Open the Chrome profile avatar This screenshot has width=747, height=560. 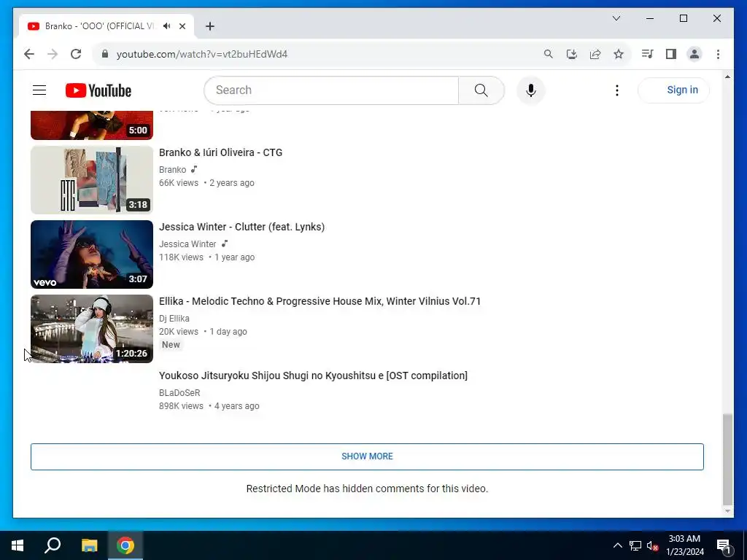694,54
